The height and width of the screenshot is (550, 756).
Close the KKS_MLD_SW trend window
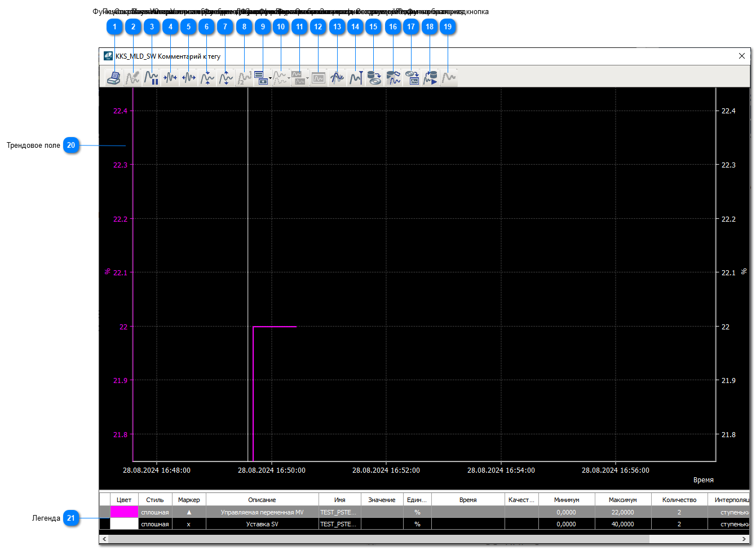(742, 56)
